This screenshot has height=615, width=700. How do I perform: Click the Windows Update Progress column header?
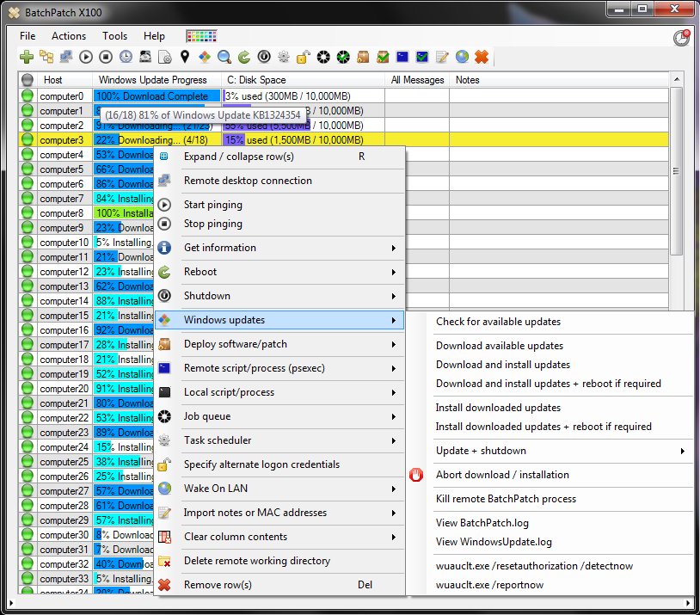point(157,80)
